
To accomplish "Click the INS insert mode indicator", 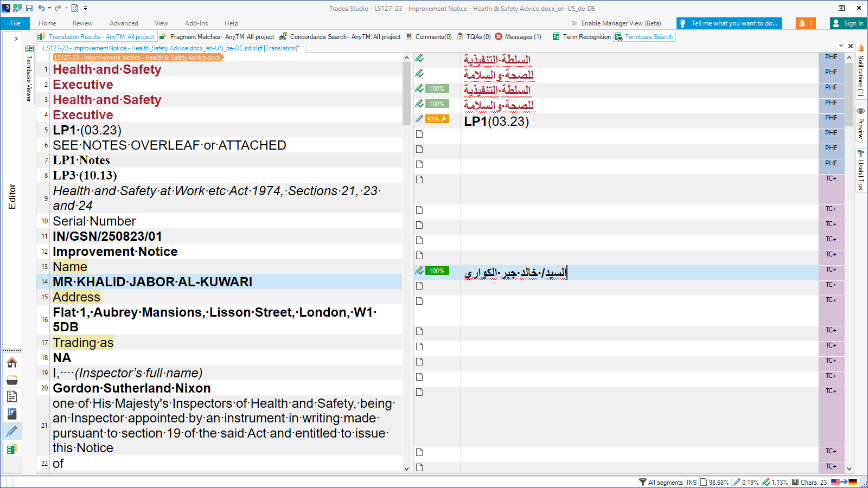I will 692,482.
